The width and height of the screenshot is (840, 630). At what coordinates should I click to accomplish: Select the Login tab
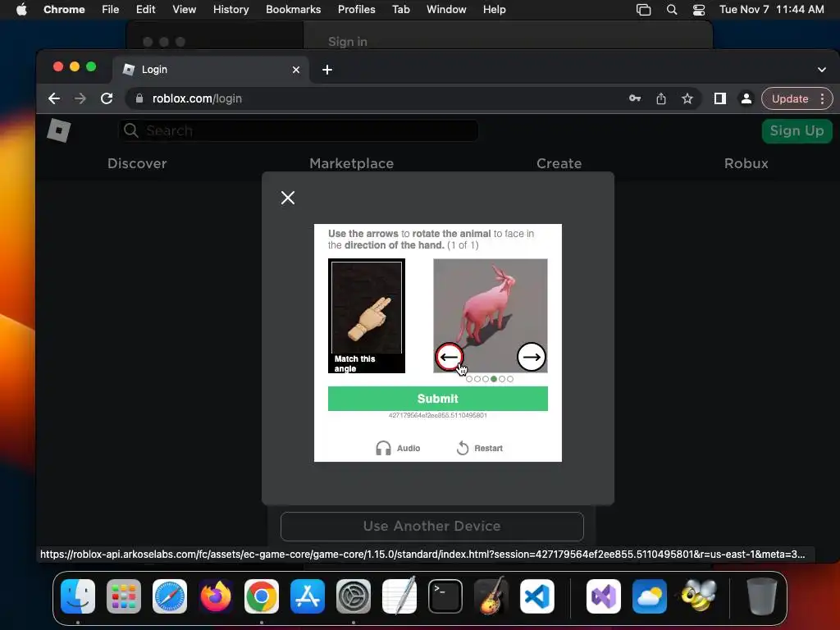pyautogui.click(x=211, y=70)
